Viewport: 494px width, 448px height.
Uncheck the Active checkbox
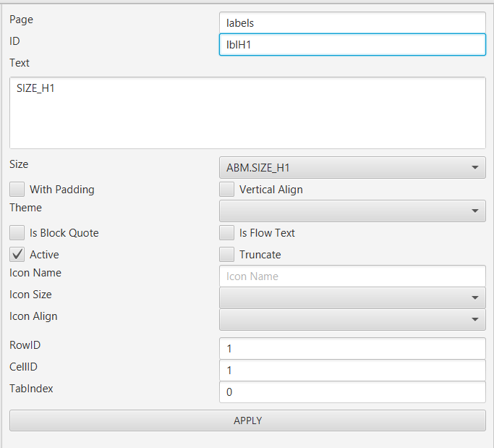click(x=17, y=255)
